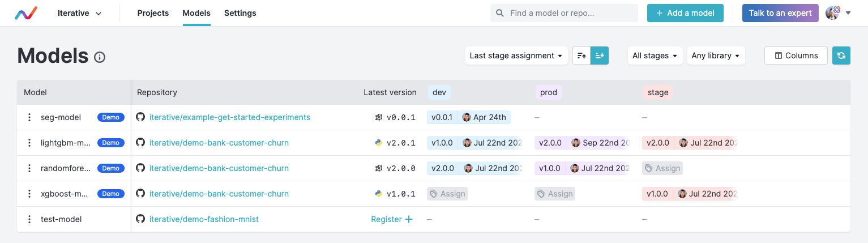Select ascending sort order icon
This screenshot has height=243, width=868.
point(581,56)
